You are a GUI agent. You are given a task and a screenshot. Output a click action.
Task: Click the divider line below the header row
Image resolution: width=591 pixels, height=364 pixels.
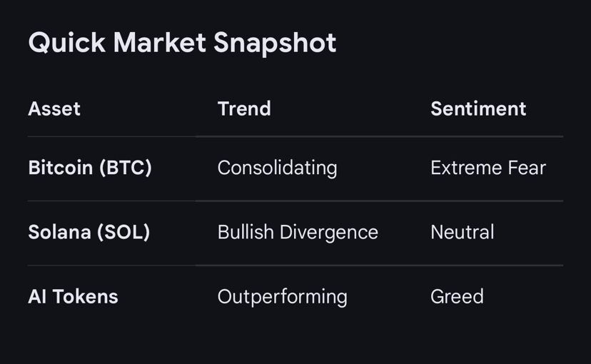[295, 136]
